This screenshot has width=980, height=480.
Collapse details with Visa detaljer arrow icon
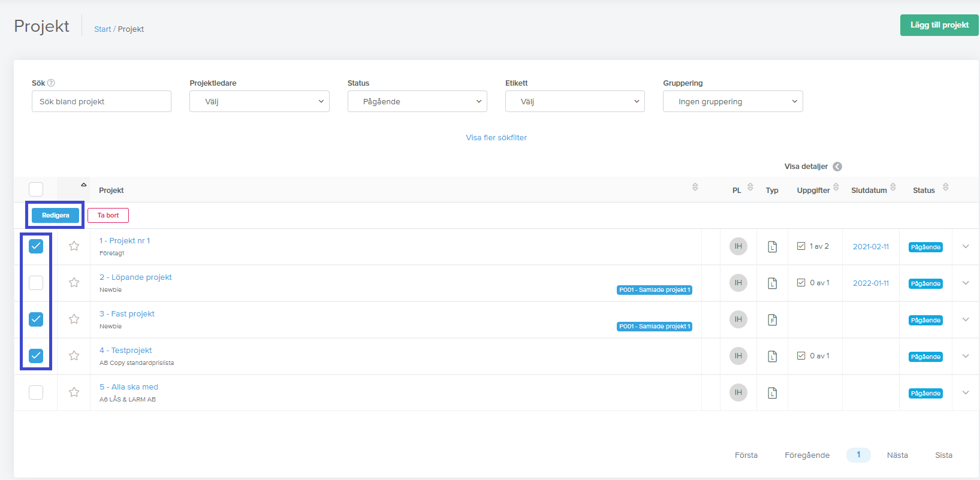[x=837, y=167]
